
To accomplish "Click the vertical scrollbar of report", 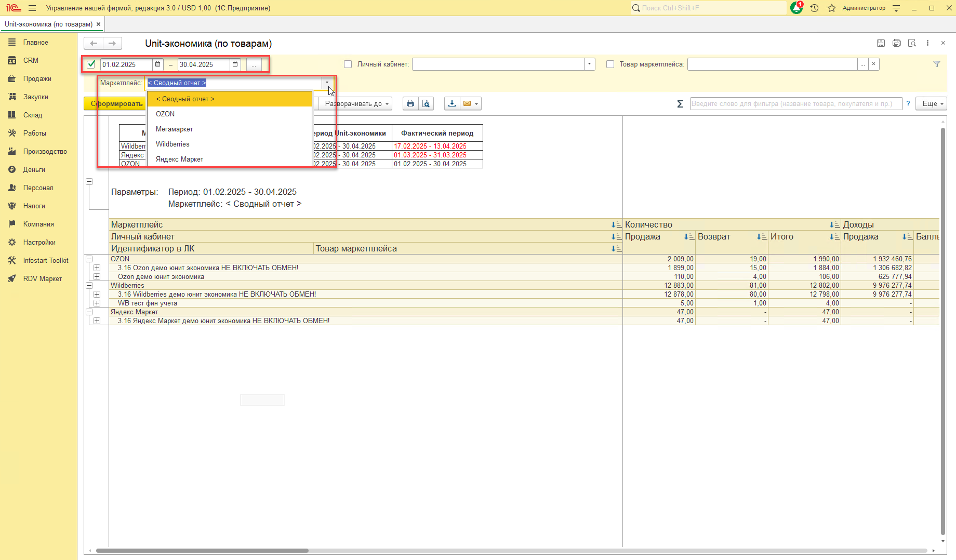I will point(943,331).
